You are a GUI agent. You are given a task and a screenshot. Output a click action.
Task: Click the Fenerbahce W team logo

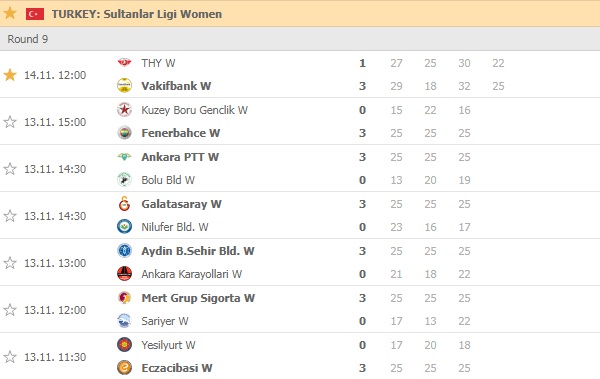click(124, 133)
